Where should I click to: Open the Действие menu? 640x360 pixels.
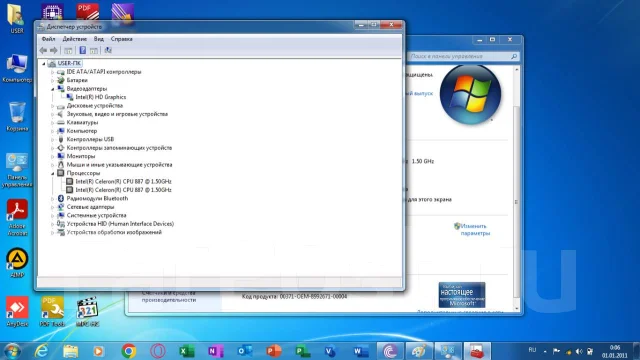(75, 39)
